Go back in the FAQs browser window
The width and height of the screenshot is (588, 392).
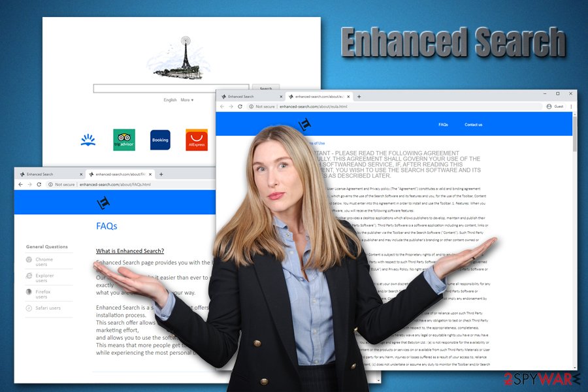tap(21, 184)
